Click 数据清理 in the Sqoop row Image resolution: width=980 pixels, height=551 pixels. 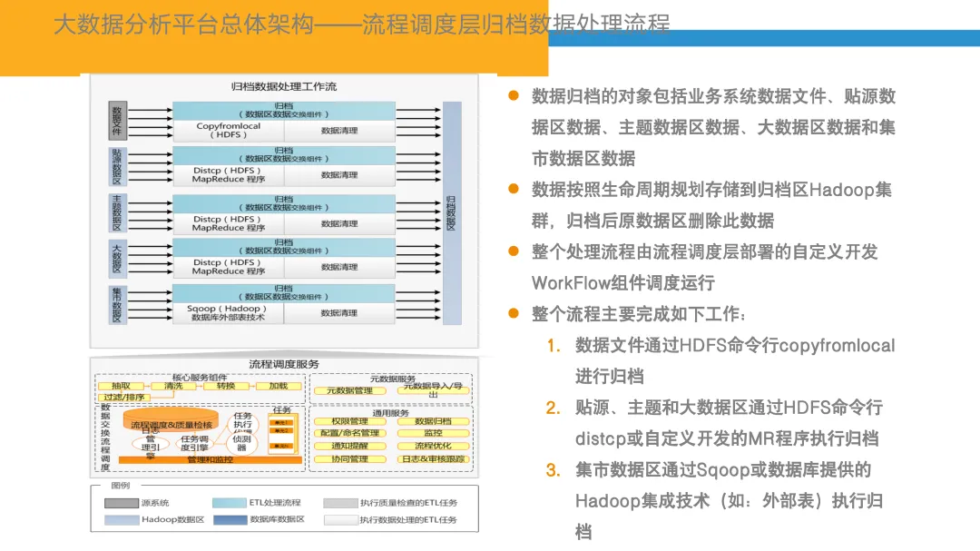click(339, 312)
